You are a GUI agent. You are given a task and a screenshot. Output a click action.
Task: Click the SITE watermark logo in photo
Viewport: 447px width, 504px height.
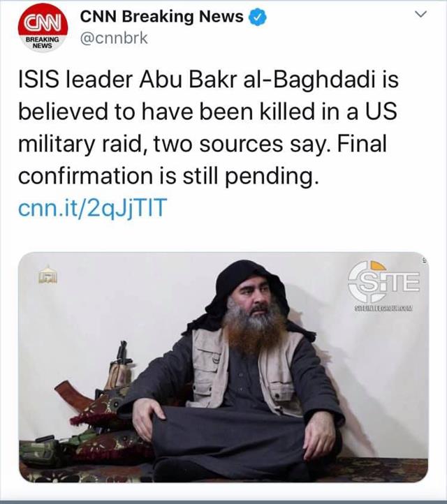tap(383, 283)
